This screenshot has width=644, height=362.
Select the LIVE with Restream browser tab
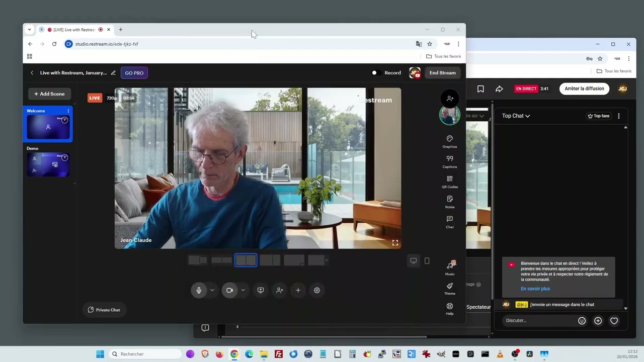click(74, 30)
